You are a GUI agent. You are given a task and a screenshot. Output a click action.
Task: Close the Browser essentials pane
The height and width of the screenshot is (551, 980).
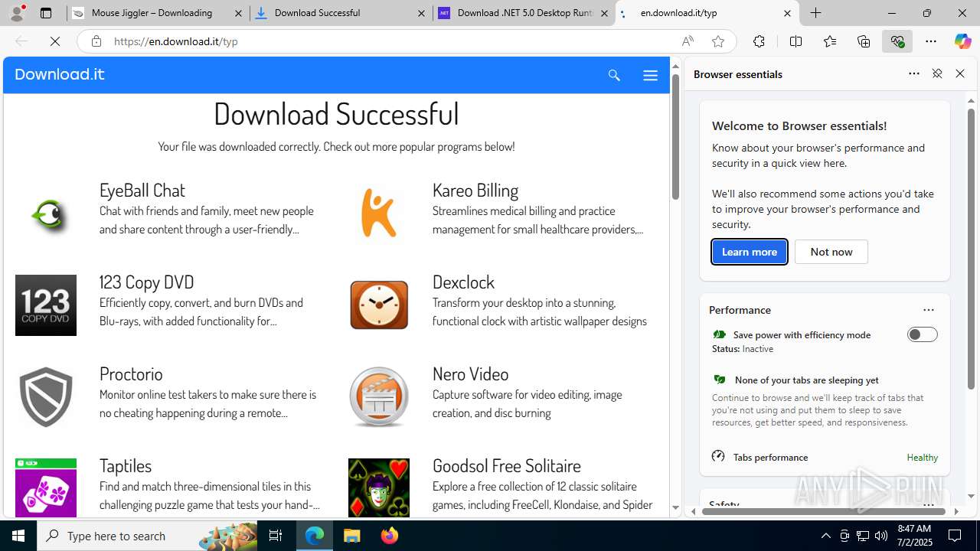tap(960, 74)
